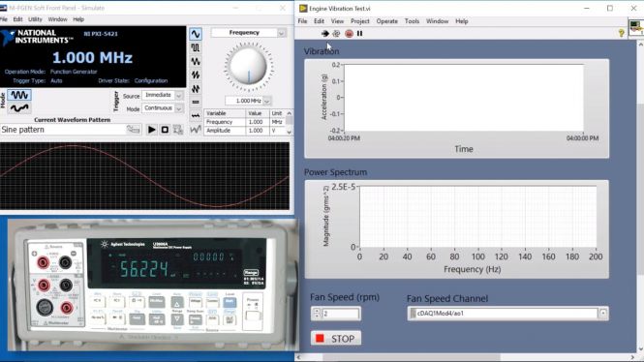Open LabVIEW View menu

point(337,21)
